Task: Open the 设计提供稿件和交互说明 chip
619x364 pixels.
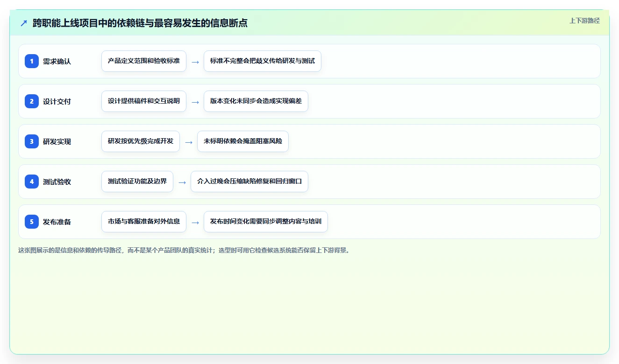Action: (144, 101)
